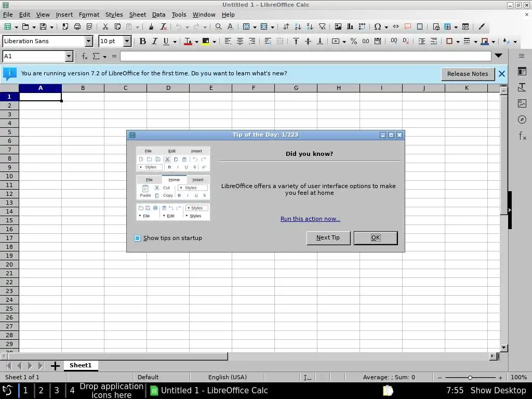Insert Chart using toolbar icon

point(350,27)
